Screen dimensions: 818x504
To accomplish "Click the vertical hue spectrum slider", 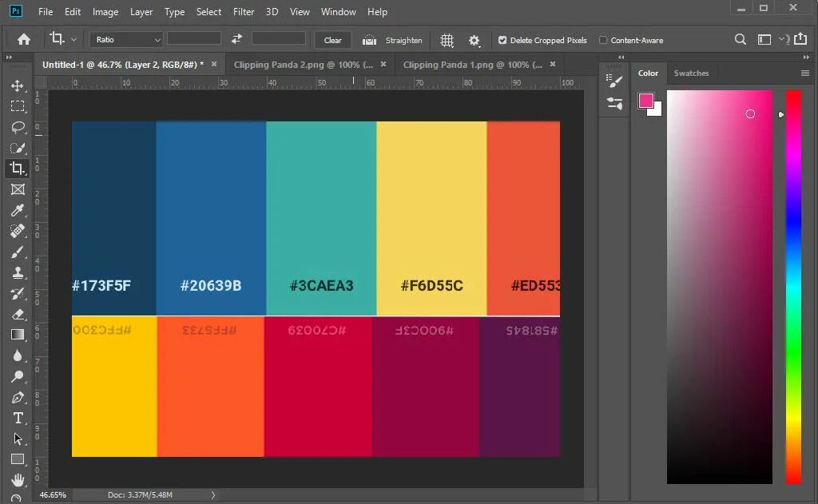I will [x=794, y=287].
